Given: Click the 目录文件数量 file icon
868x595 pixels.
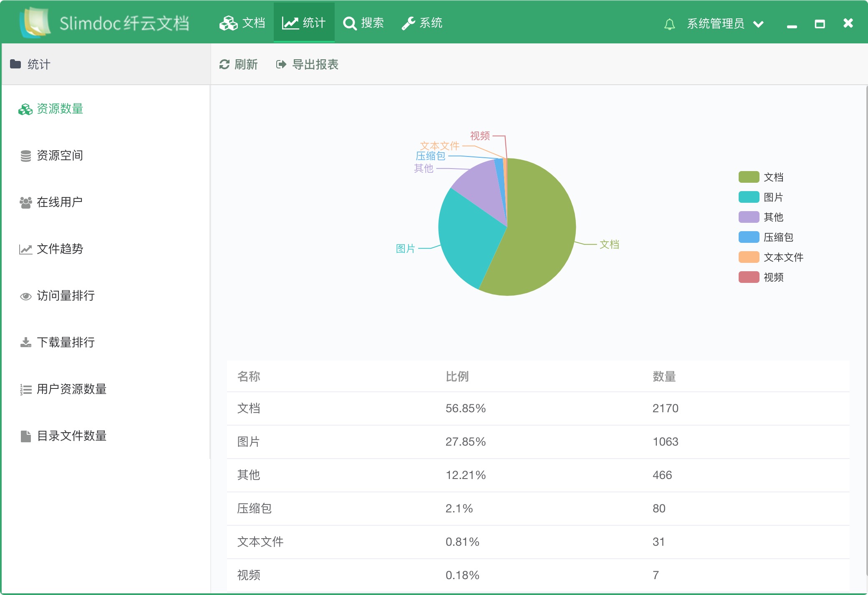Looking at the screenshot, I should (26, 436).
